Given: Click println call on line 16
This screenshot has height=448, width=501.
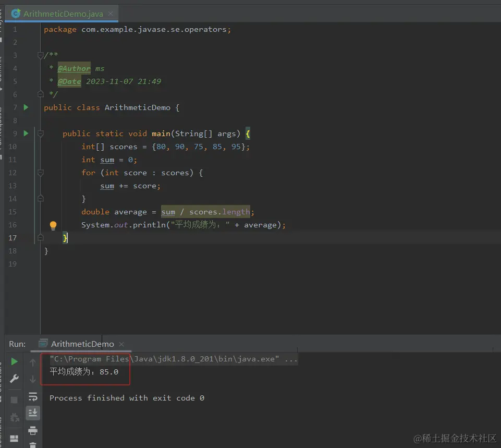Looking at the screenshot, I should [x=149, y=225].
